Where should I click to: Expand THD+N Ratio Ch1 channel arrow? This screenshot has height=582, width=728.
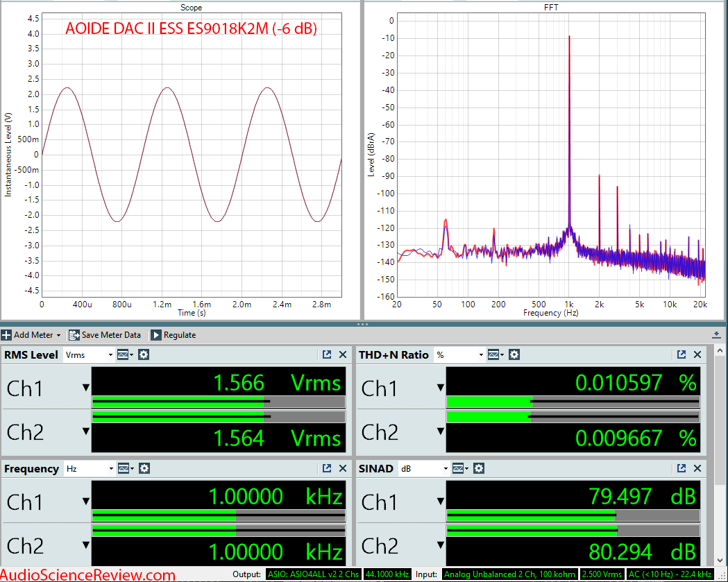pyautogui.click(x=441, y=388)
